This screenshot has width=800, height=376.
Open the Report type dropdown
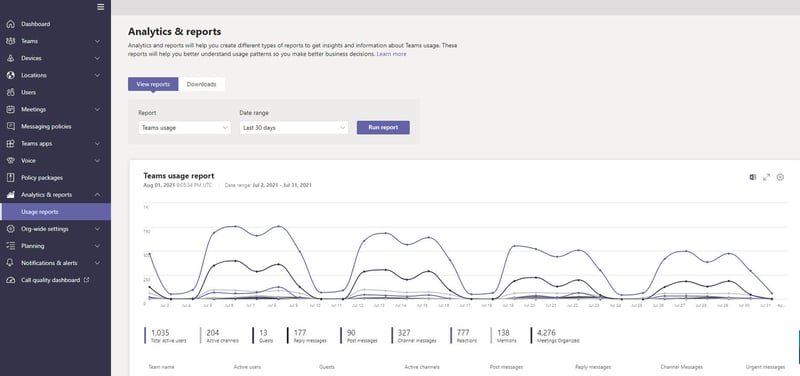tap(184, 128)
